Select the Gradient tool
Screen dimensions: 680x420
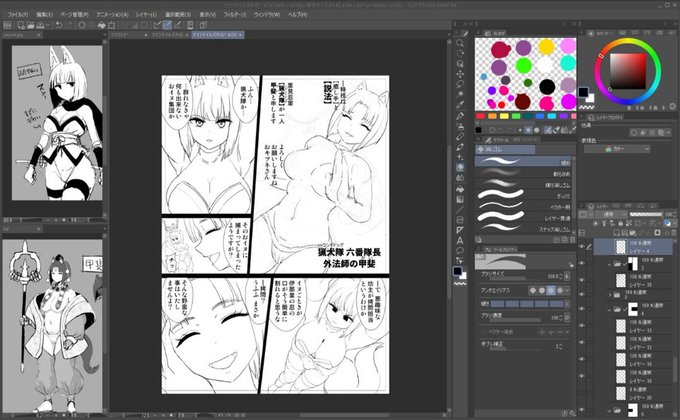[460, 199]
